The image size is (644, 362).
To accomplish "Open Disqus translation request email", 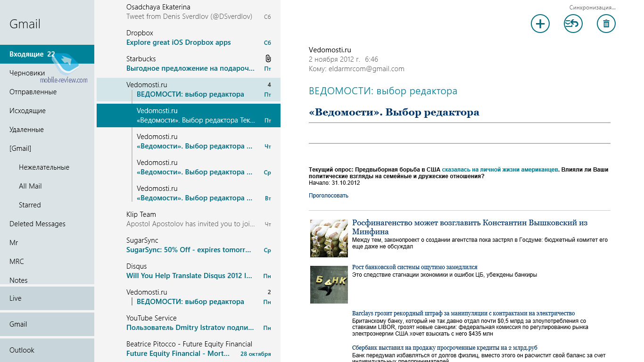I will [189, 271].
